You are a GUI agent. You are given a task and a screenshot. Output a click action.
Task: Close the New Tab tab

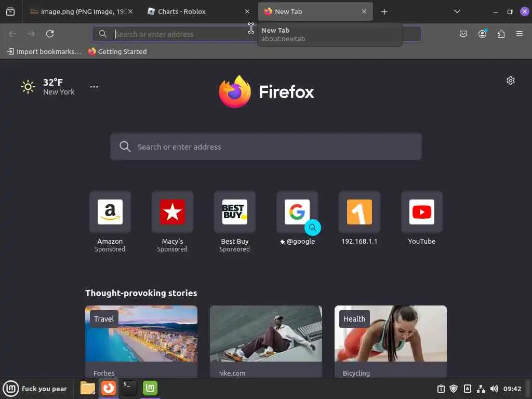point(364,11)
